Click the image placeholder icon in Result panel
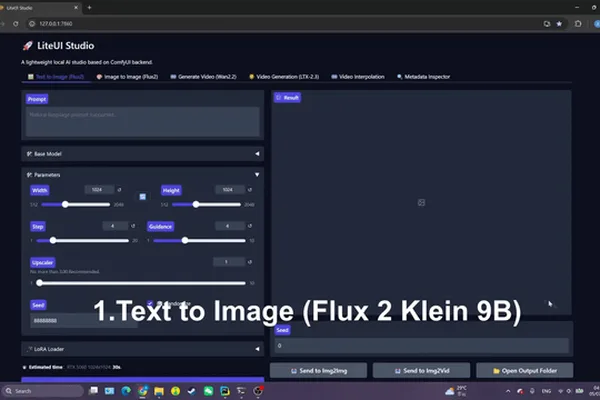 coord(421,202)
